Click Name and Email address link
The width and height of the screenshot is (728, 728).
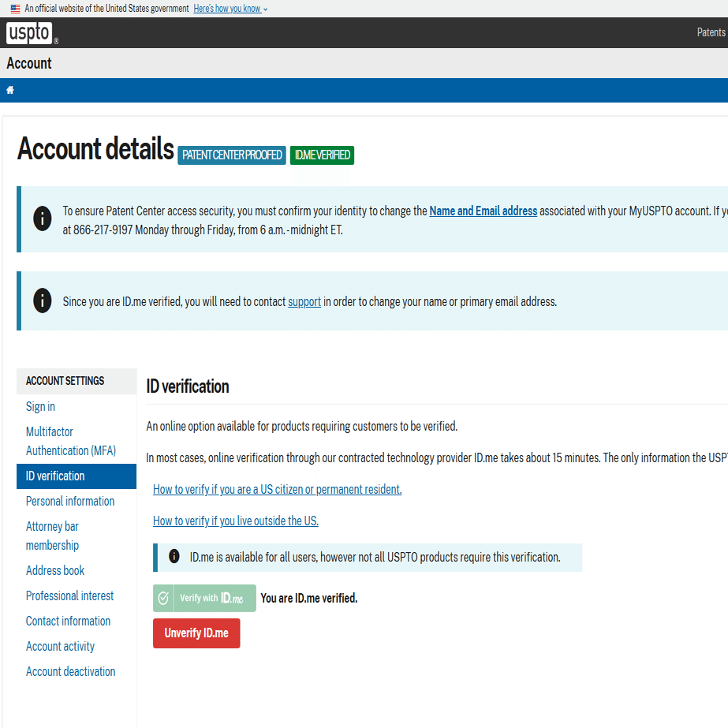pyautogui.click(x=483, y=211)
